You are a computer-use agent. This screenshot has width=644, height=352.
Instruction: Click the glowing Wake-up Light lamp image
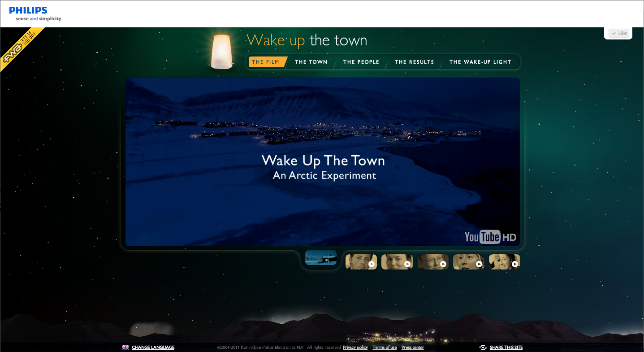coord(222,51)
